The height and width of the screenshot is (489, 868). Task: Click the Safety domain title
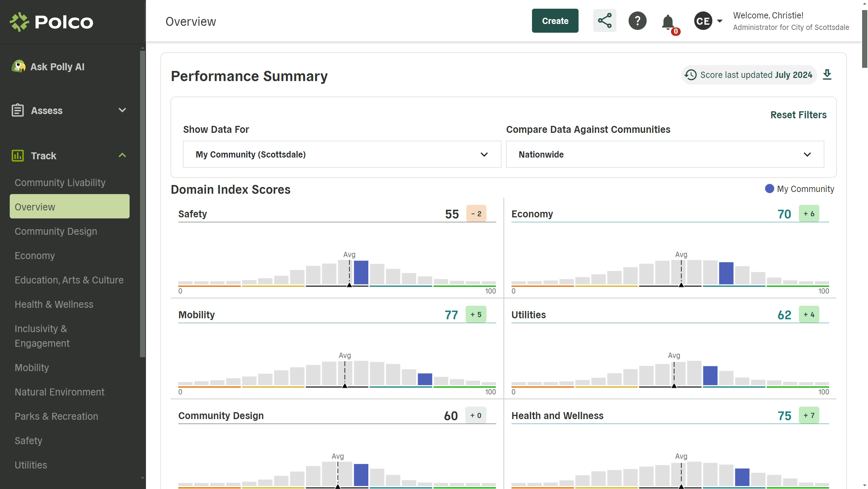click(193, 214)
